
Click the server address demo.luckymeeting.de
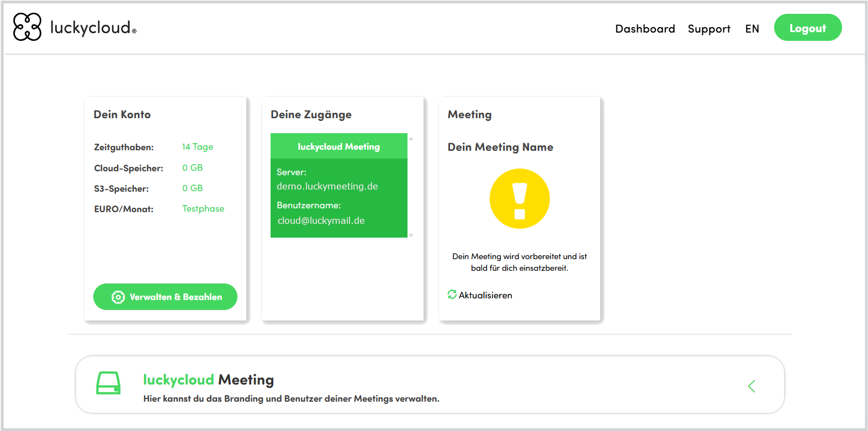327,186
